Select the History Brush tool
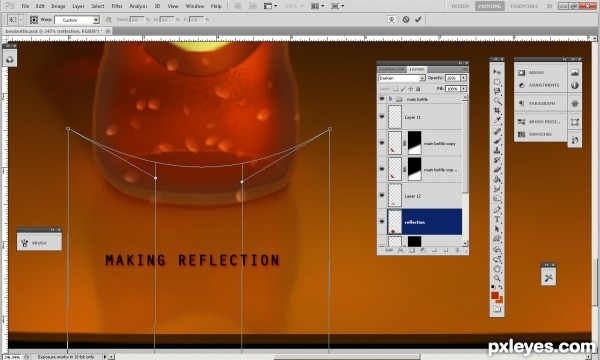Image resolution: width=600 pixels, height=360 pixels. pos(497,160)
